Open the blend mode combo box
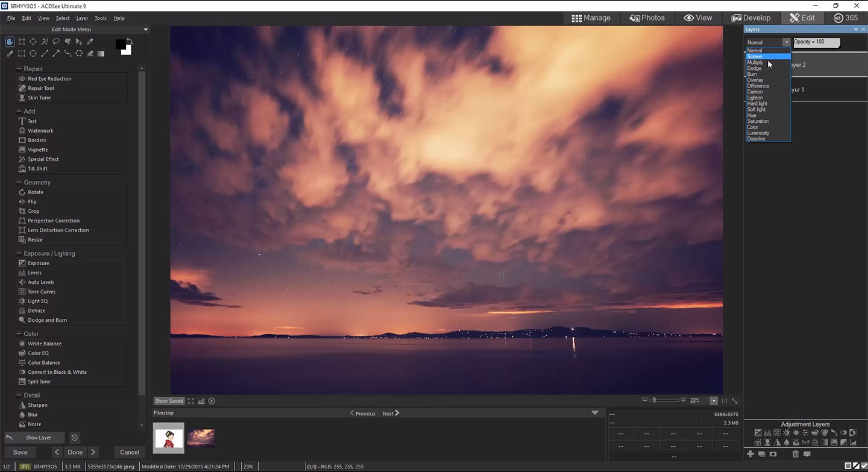The height and width of the screenshot is (472, 868). click(768, 42)
